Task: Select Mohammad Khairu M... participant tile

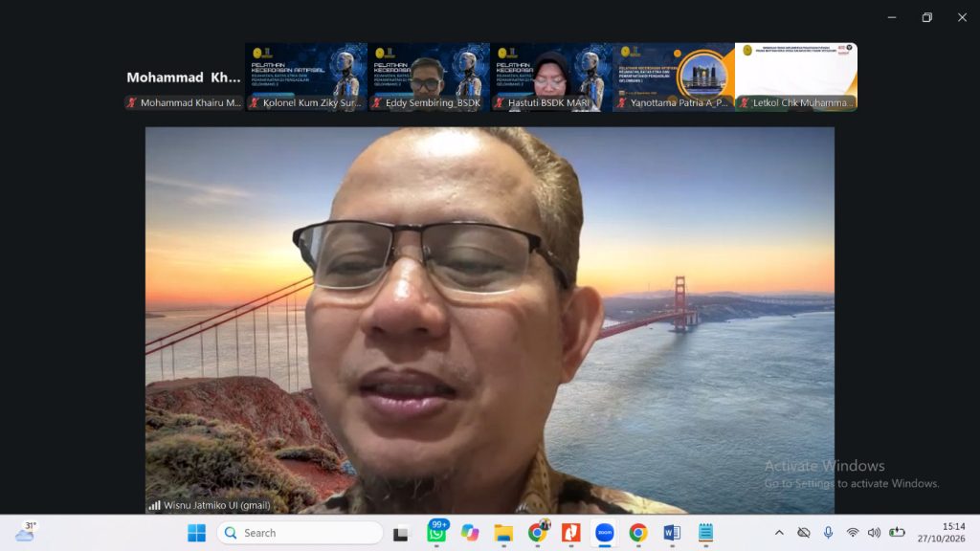Action: coord(183,77)
